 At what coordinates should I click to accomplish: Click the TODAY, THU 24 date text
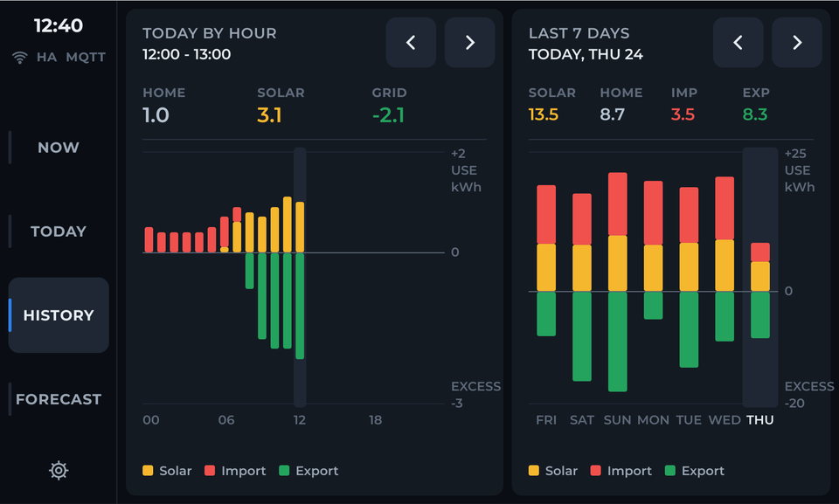click(586, 54)
